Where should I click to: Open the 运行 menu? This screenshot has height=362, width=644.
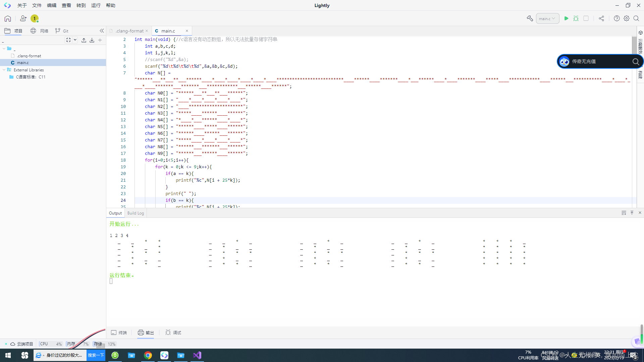point(96,5)
